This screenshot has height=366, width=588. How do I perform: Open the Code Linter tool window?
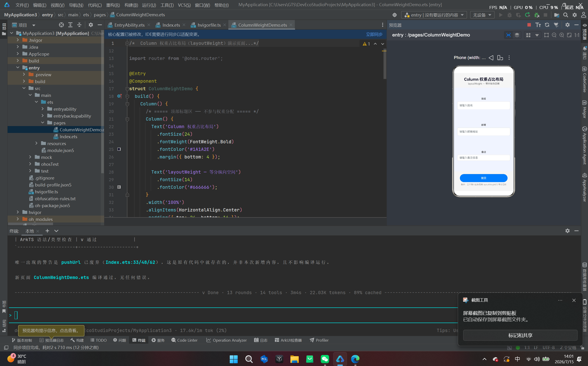(184, 340)
